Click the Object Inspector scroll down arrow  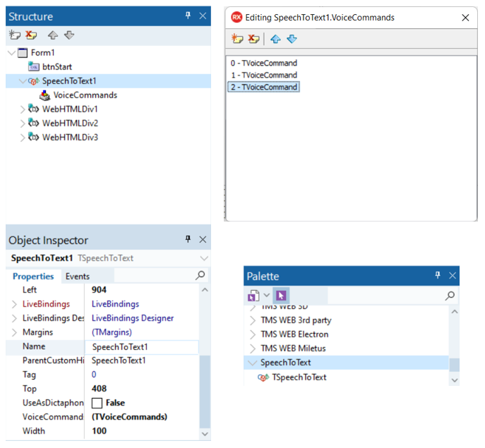pos(205,434)
